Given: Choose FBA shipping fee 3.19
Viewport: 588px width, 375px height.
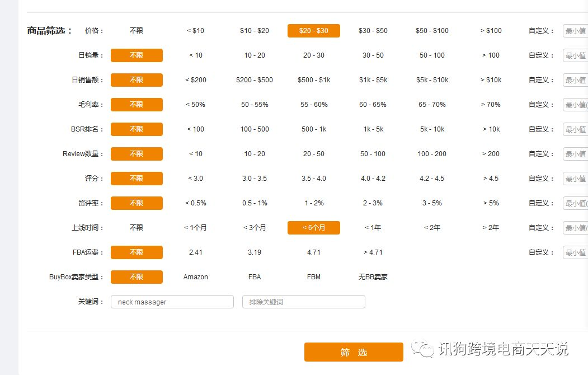Looking at the screenshot, I should [x=255, y=252].
